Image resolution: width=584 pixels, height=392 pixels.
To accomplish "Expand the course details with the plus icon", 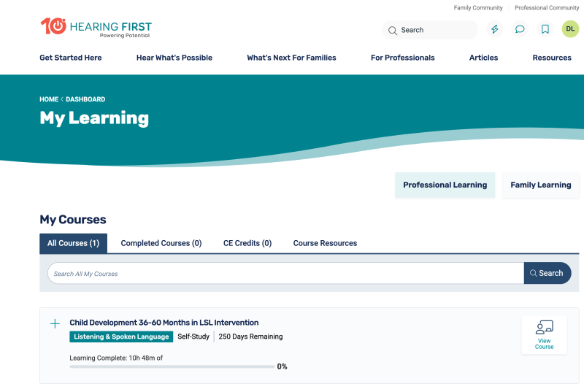I will coord(55,323).
